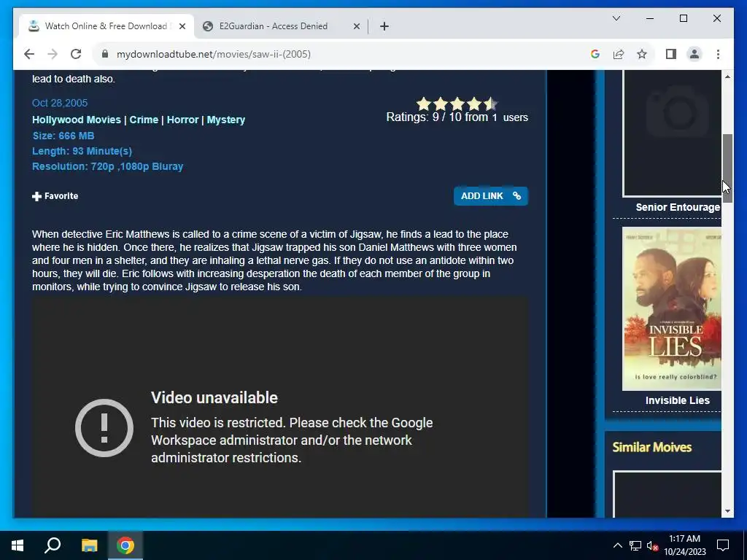Click the Oct 28,2005 release date
This screenshot has width=747, height=560.
60,103
